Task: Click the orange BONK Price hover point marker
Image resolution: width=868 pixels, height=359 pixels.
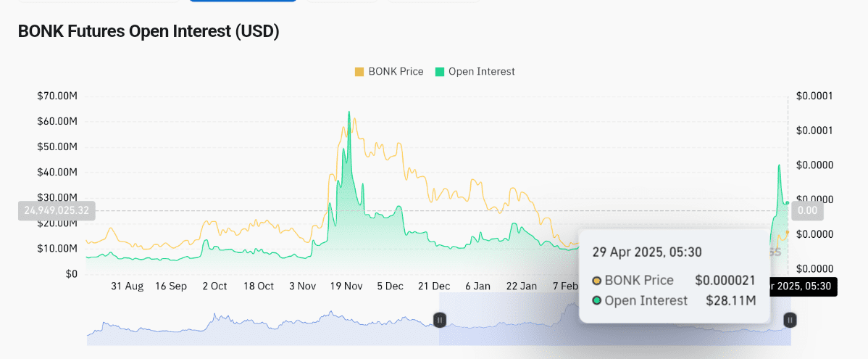Action: (787, 232)
